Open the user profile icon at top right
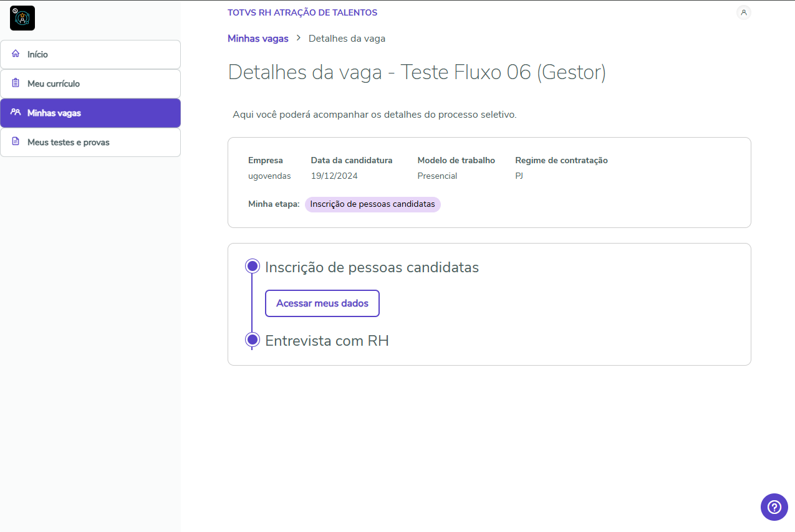 (743, 12)
